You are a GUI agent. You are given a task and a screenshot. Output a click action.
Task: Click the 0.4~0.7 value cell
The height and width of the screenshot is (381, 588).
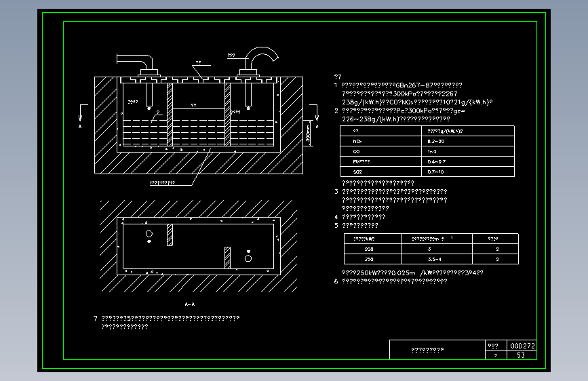coord(468,161)
